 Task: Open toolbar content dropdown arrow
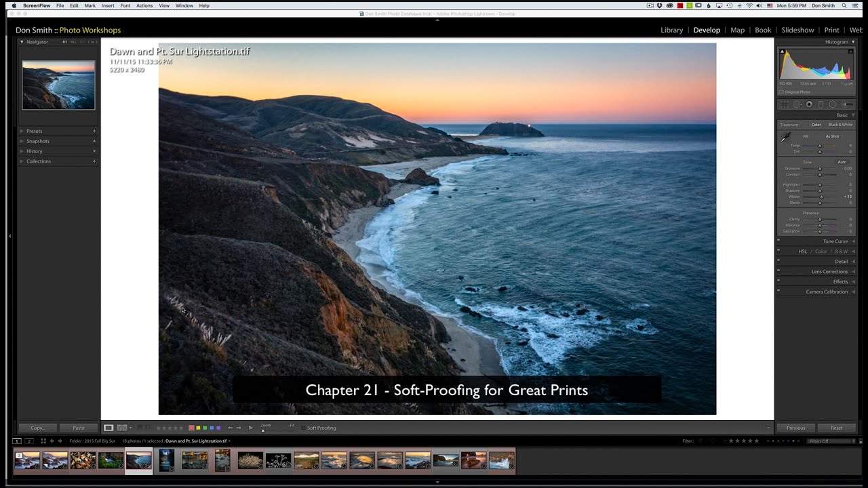pyautogui.click(x=768, y=428)
